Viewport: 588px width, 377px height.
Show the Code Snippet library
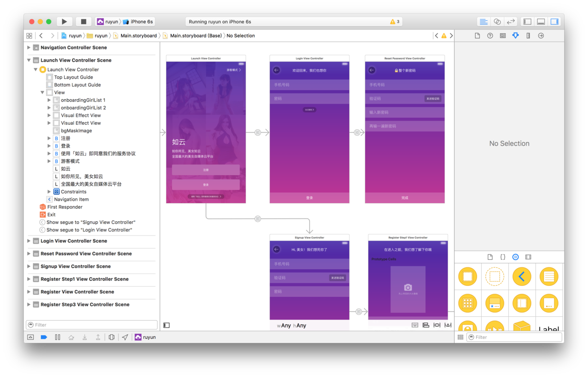503,257
